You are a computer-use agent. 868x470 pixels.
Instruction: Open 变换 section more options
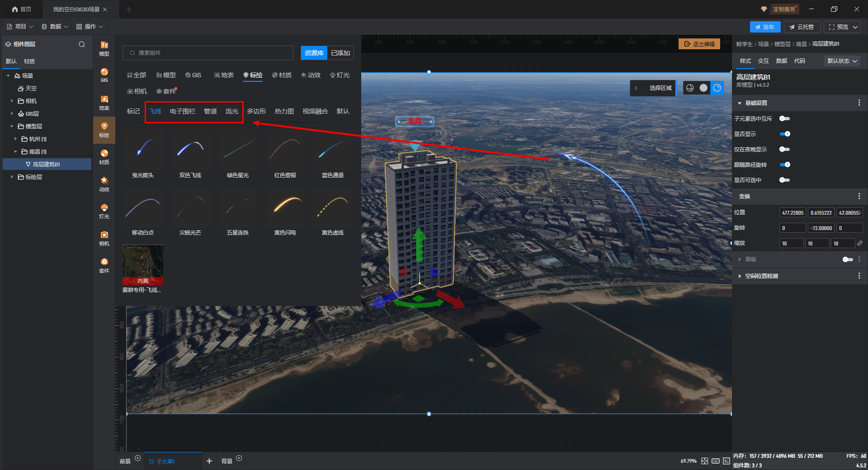tap(859, 196)
